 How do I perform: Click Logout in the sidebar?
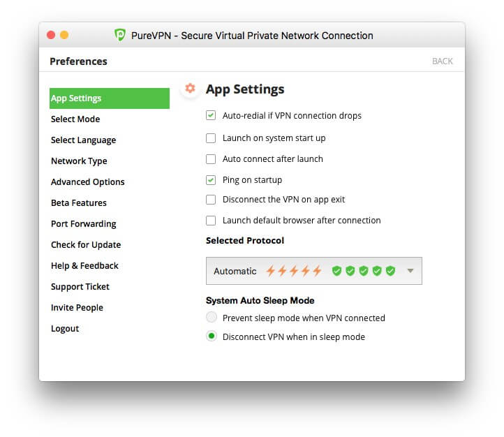[x=65, y=328]
